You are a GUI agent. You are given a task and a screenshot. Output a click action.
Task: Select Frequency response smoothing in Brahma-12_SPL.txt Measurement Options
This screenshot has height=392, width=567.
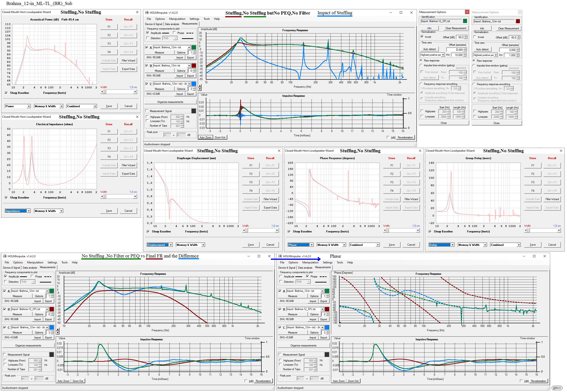(x=421, y=84)
